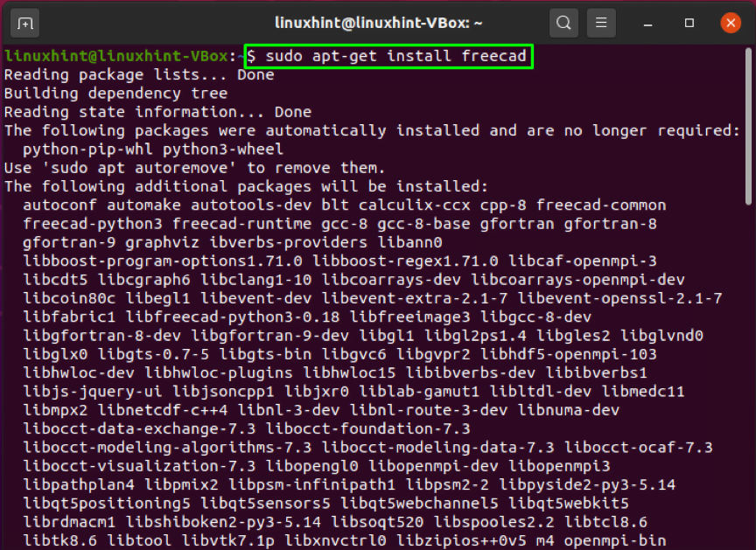The image size is (756, 550).
Task: Click the 'libpsm-infinipath1' package name
Action: [x=311, y=485]
